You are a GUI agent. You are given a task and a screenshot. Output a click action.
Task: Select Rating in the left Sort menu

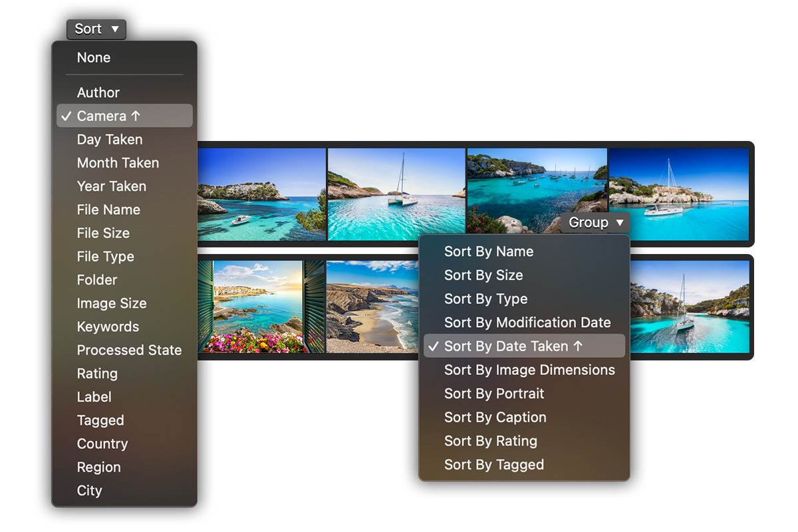tap(124, 374)
